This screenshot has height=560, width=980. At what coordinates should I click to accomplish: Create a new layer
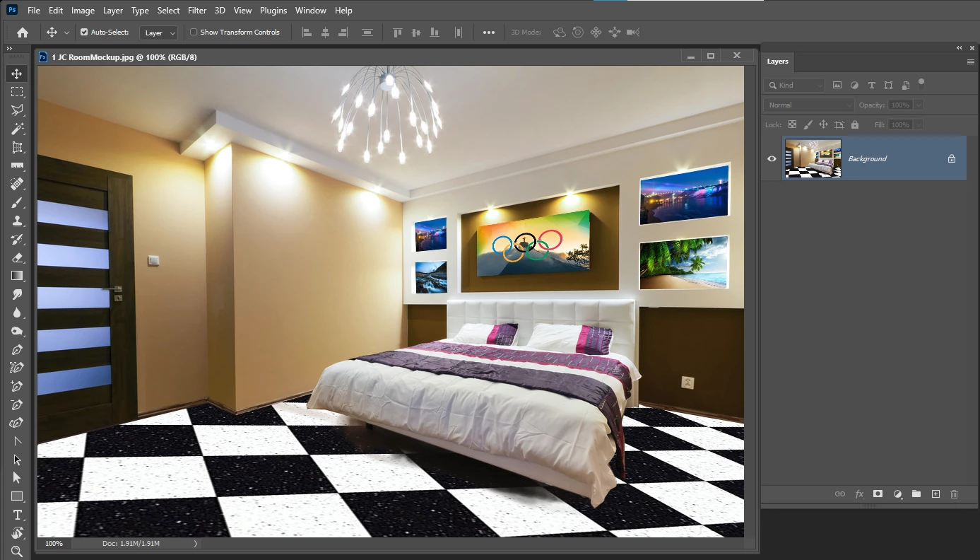coord(935,494)
